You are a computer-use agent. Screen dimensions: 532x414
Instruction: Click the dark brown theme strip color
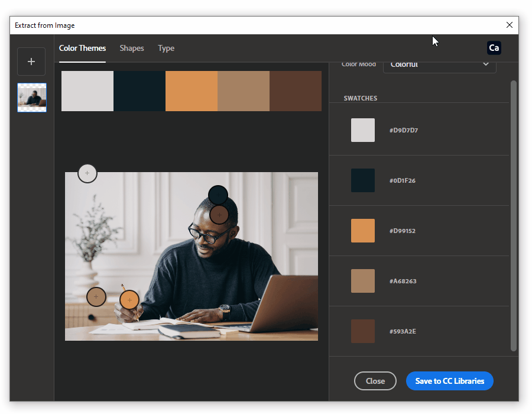tap(296, 91)
